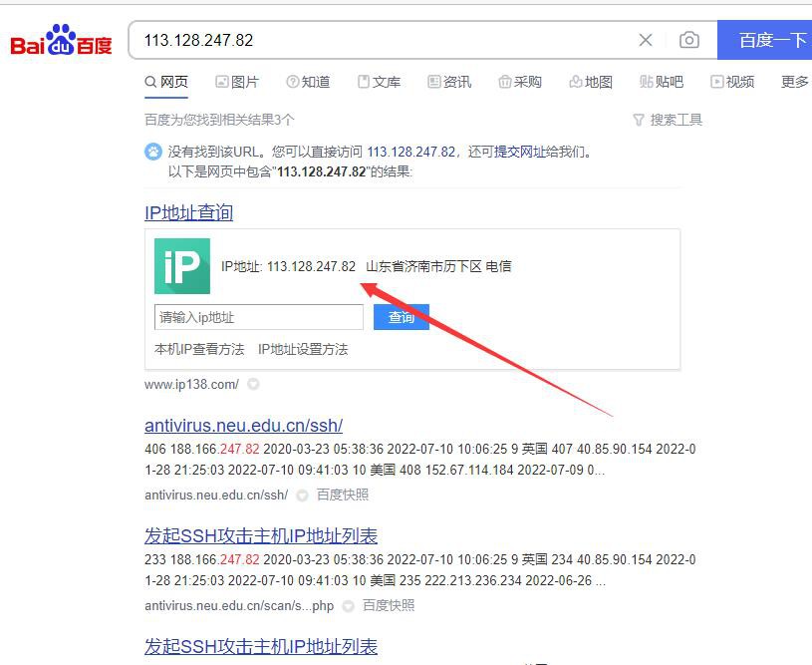
Task: Click the 山东省济南市历下区 电信 location text
Action: tap(438, 266)
